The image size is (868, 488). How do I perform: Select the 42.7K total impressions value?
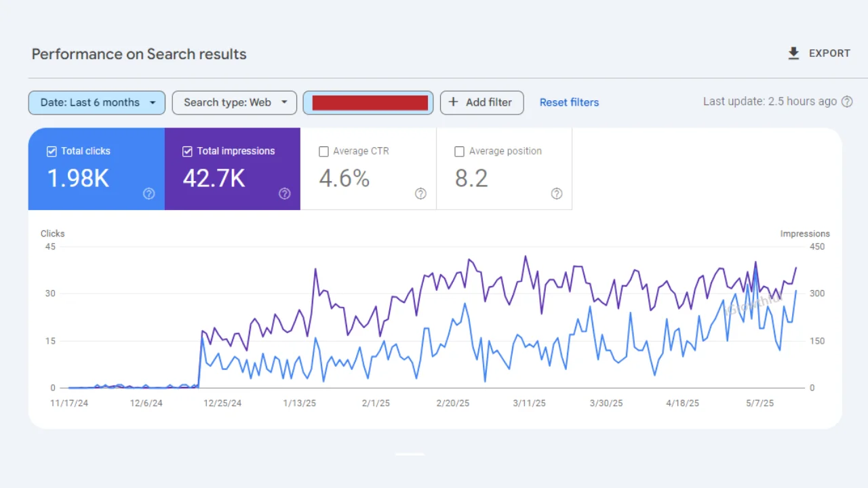click(x=214, y=178)
